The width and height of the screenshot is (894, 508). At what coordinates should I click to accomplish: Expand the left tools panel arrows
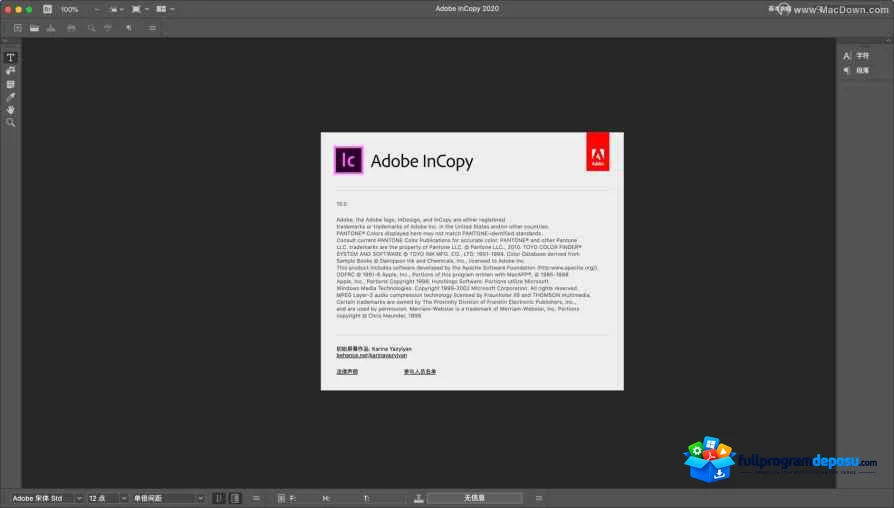pyautogui.click(x=5, y=41)
